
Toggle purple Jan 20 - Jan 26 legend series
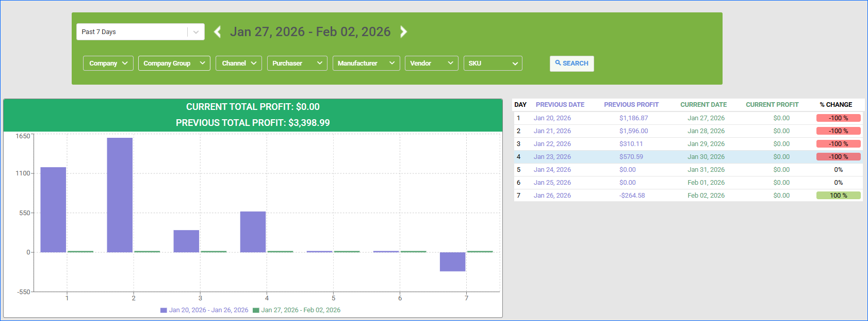(204, 310)
